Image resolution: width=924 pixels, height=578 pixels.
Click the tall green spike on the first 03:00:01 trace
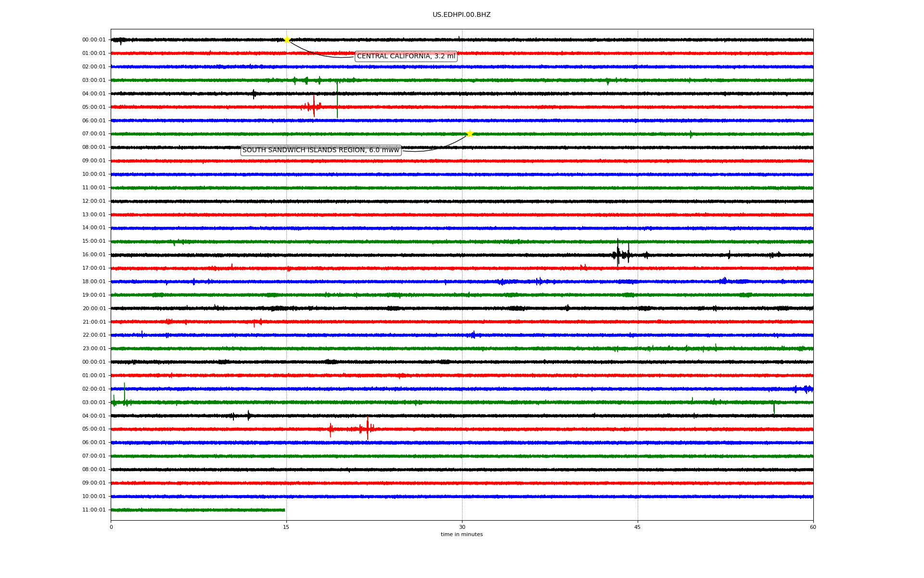337,99
